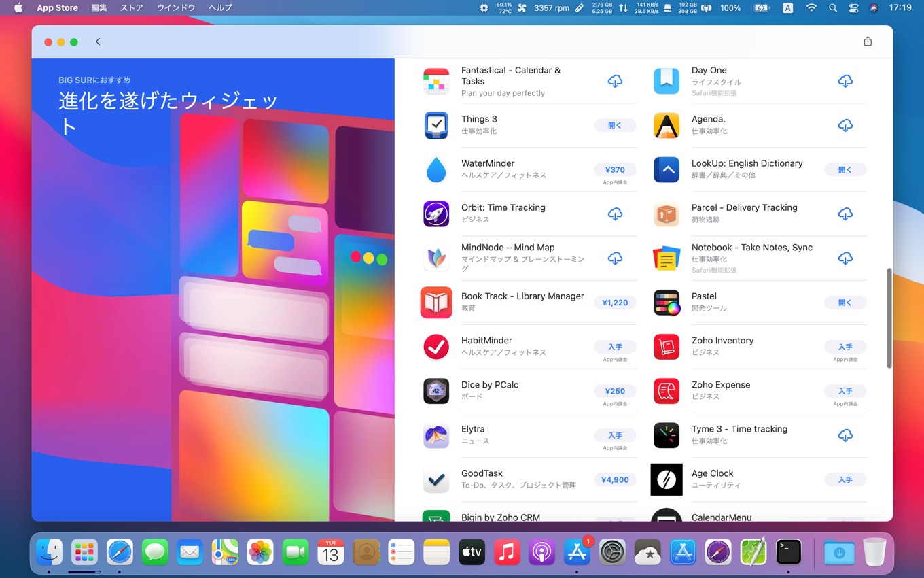Screen dimensions: 924x578
Task: Get Elytra with the 入手 button
Action: click(x=615, y=435)
